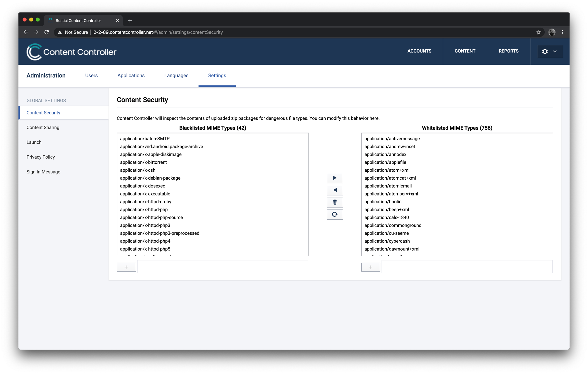The width and height of the screenshot is (588, 374).
Task: Click the browser address bar URL
Action: (158, 32)
